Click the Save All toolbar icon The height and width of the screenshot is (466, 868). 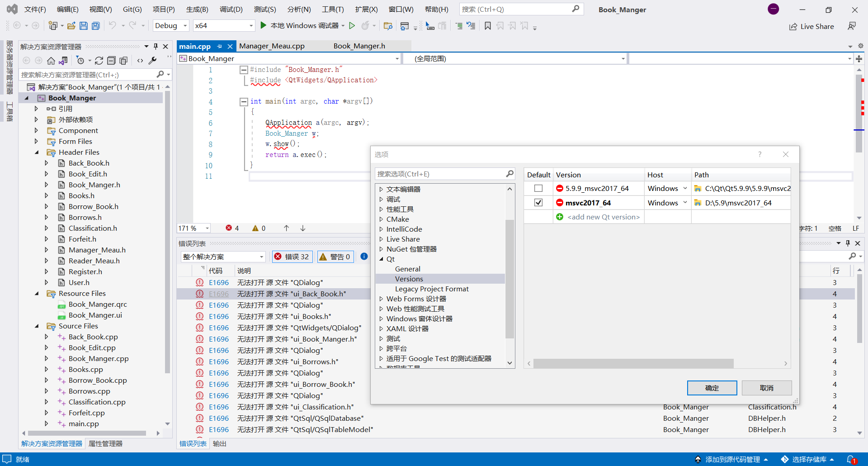[96, 26]
